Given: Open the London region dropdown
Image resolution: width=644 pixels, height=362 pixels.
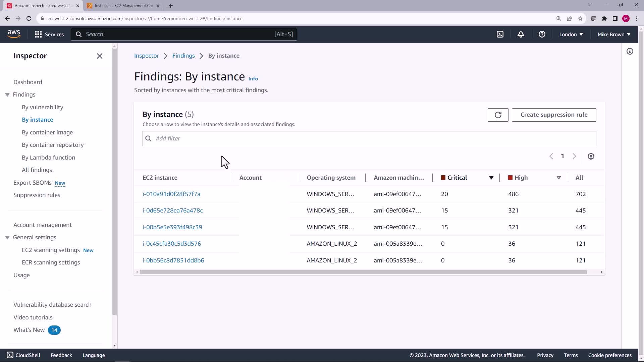Looking at the screenshot, I should 571,34.
